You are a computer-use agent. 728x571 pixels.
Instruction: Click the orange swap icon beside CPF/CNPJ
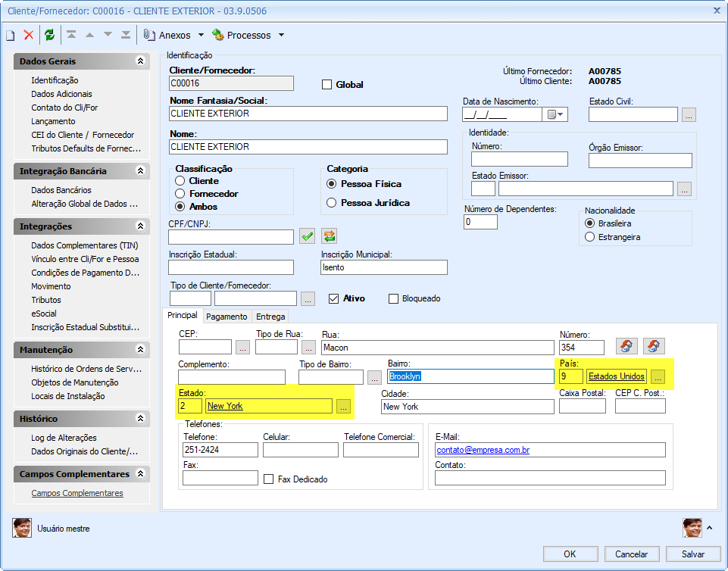pyautogui.click(x=330, y=236)
